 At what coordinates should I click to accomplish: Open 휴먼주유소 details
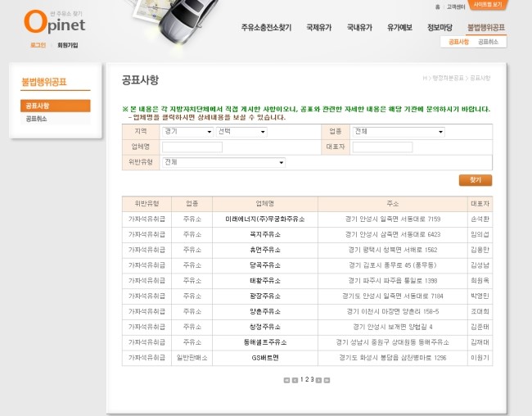point(265,250)
